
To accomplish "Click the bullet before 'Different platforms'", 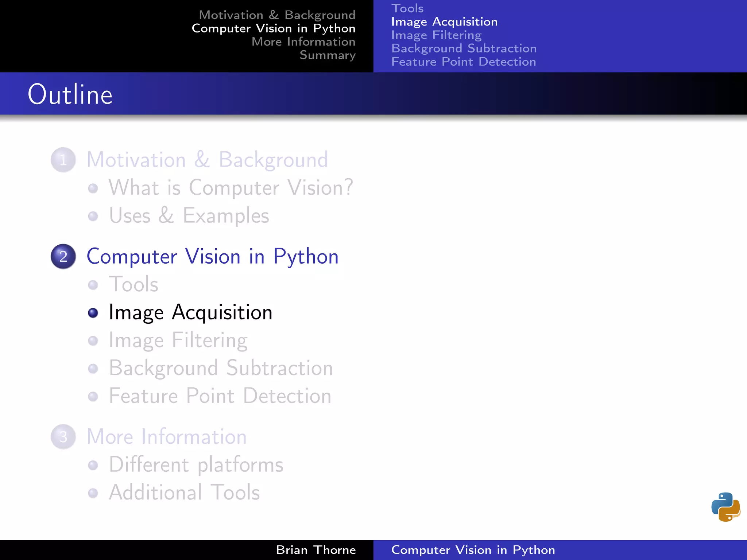I will pos(93,465).
